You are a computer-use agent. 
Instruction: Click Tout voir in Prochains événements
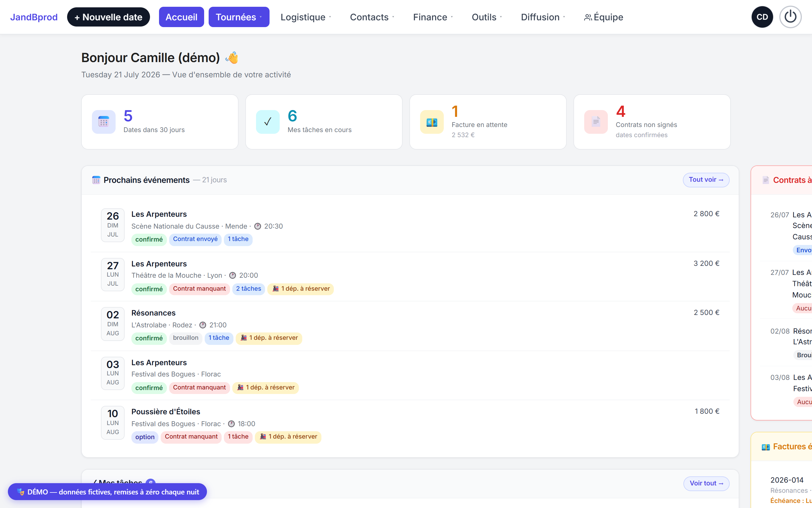click(706, 180)
